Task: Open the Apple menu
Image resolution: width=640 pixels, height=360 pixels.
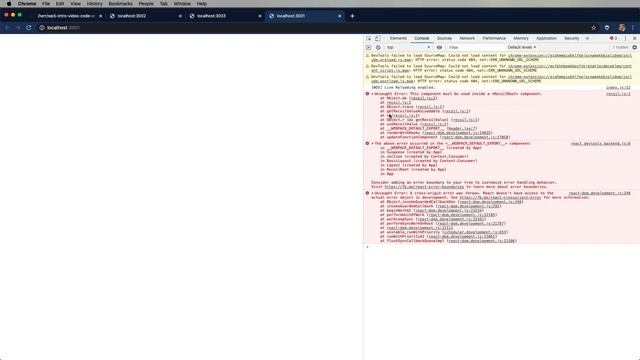Action: 9,4
